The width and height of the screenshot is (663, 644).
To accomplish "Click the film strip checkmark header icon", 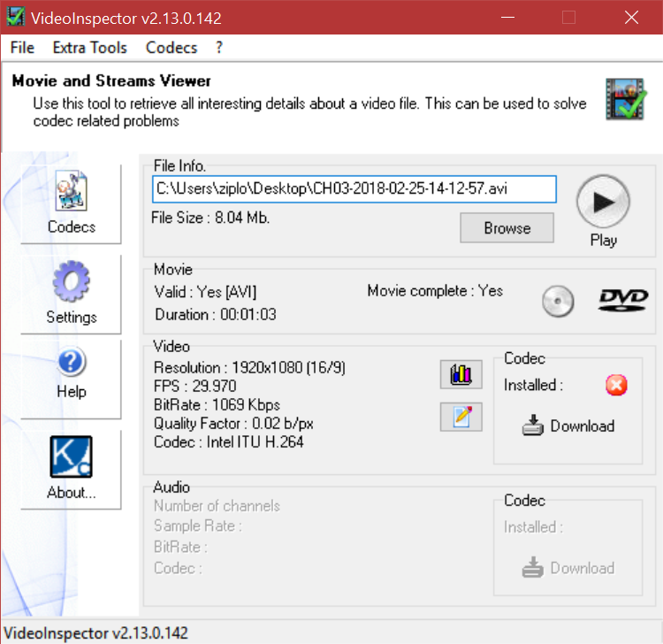I will click(625, 99).
